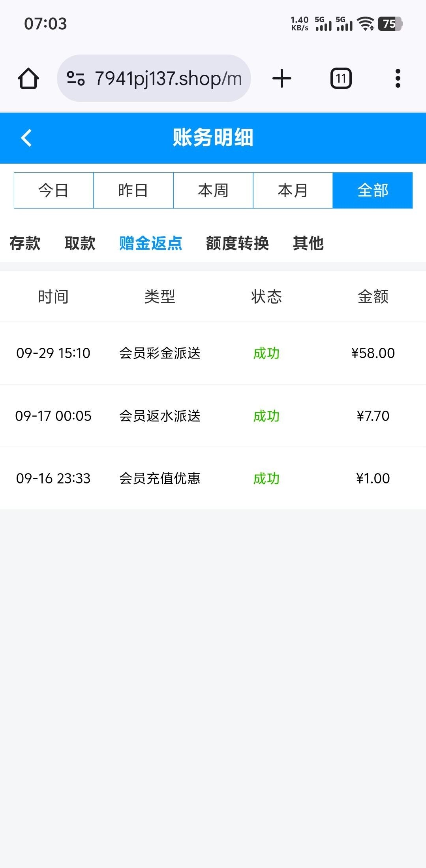Tap the battery indicator in status bar
426x868 pixels.
click(390, 24)
